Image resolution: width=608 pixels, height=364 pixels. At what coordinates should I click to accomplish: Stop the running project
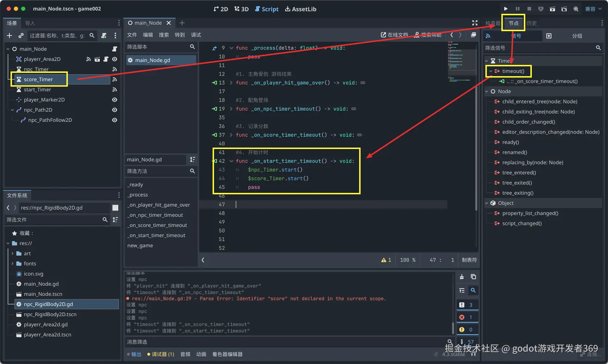[529, 9]
